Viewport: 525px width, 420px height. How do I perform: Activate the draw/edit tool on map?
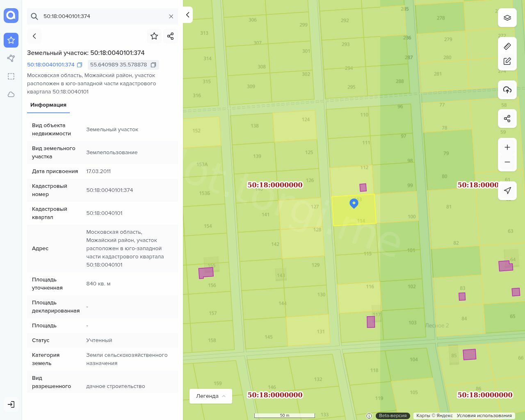pos(507,61)
